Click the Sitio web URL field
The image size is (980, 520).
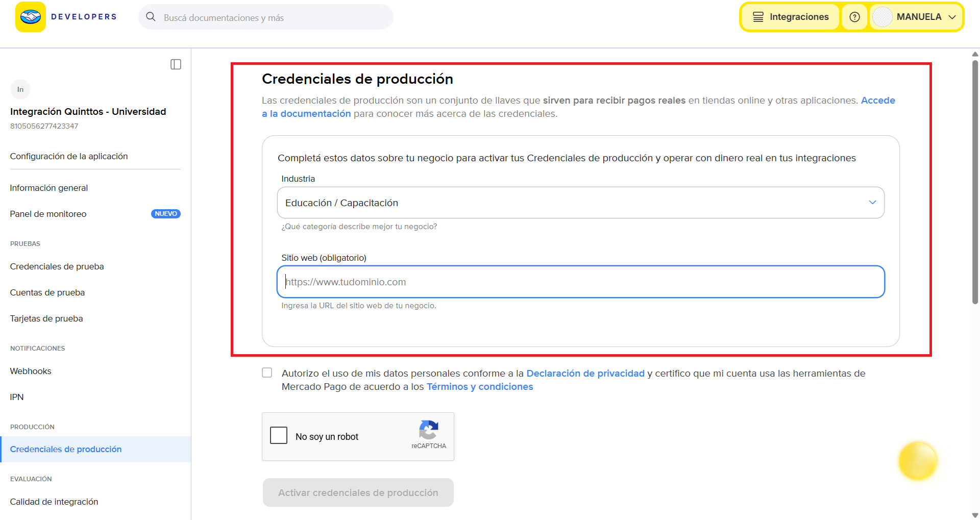tap(581, 282)
